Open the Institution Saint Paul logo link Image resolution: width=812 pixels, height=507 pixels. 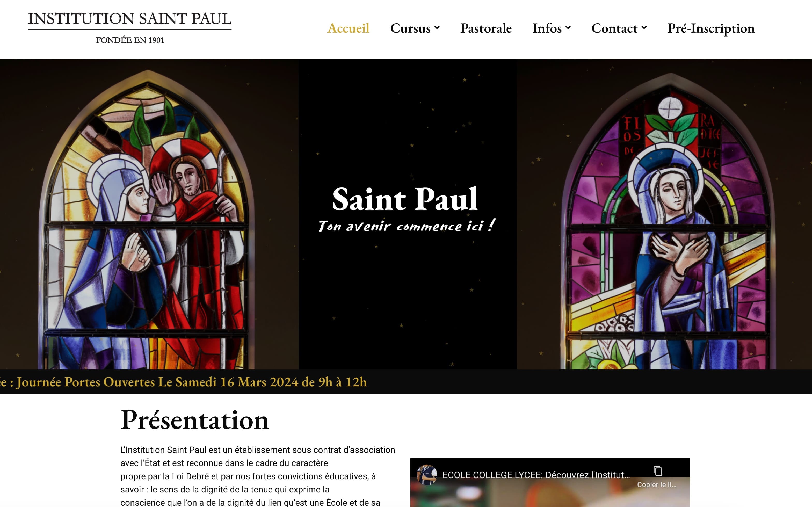130,28
